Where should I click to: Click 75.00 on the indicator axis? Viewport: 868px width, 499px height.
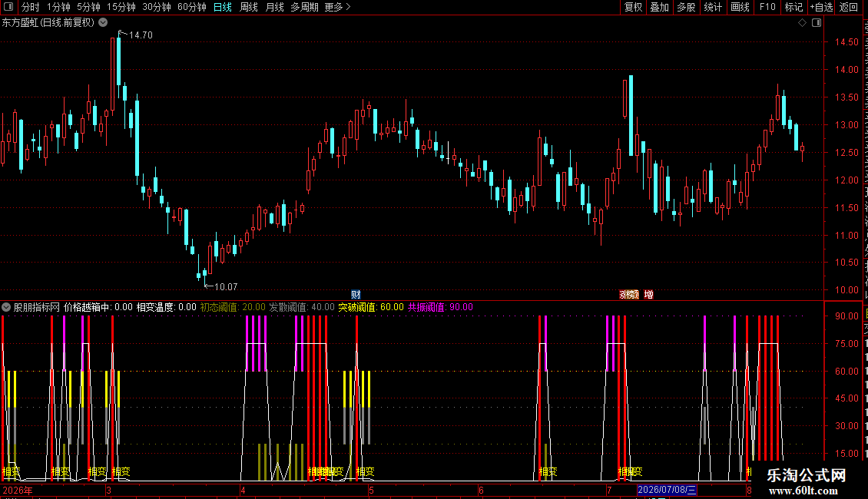coord(846,344)
